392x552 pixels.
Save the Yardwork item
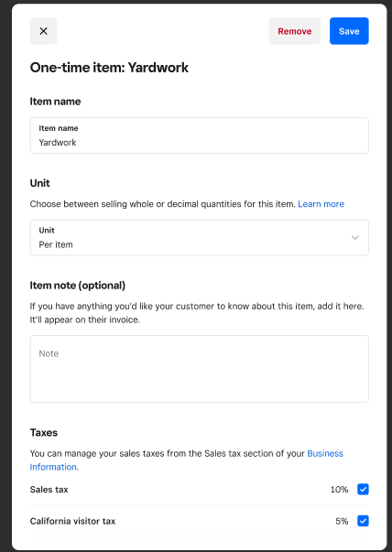pyautogui.click(x=349, y=31)
